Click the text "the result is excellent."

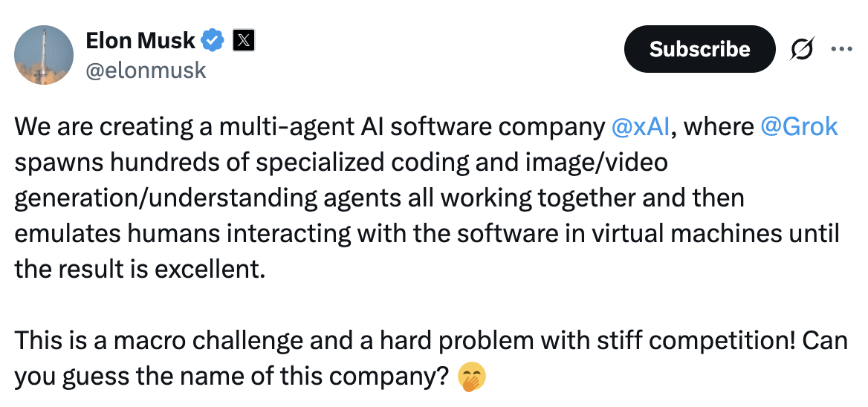140,268
